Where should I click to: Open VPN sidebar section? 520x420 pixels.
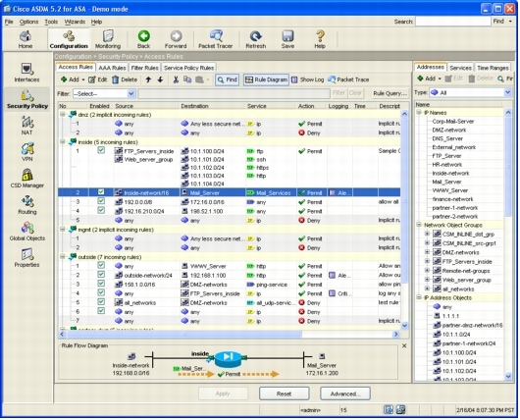tap(26, 152)
